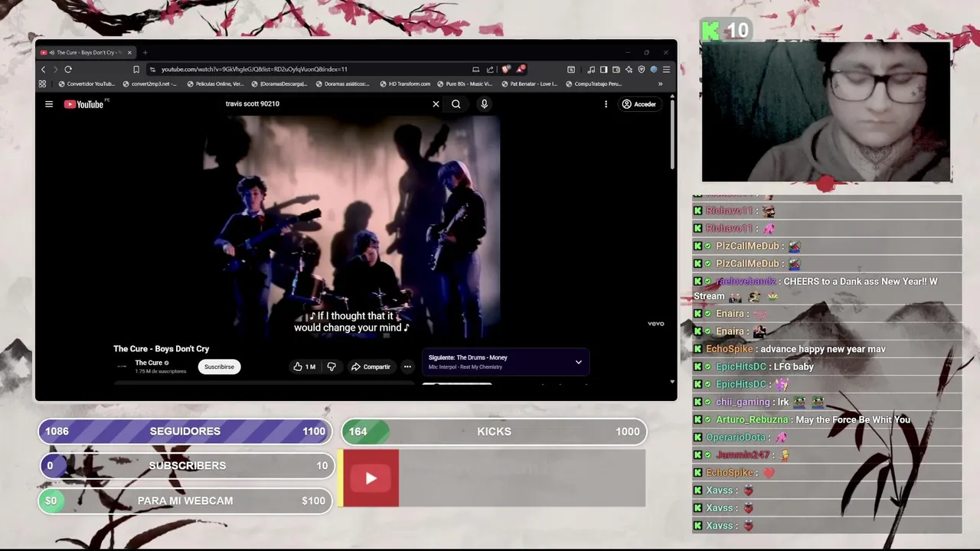980x551 pixels.
Task: Open Convertidor YouTube bookmark
Action: coord(87,84)
